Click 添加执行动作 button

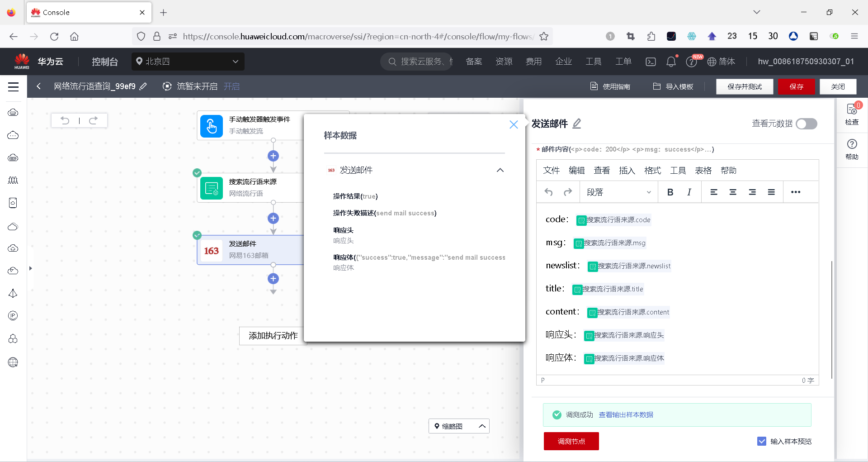273,336
